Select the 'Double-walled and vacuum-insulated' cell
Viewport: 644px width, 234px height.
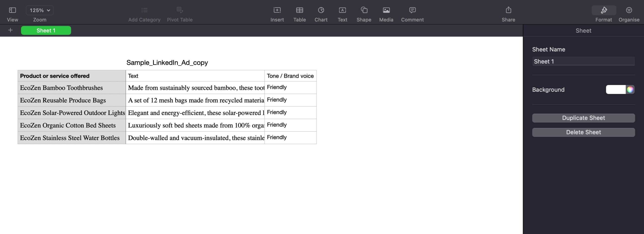point(195,138)
